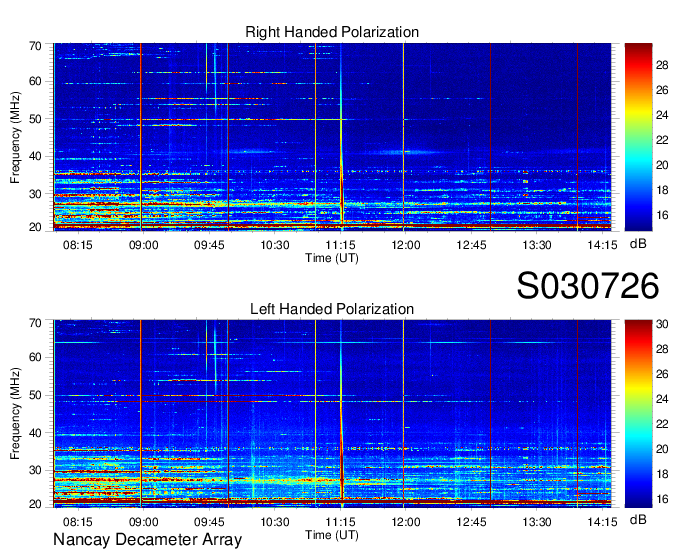Click "09:00" time tick under Right Handed plot
The image size is (680, 552).
[144, 245]
